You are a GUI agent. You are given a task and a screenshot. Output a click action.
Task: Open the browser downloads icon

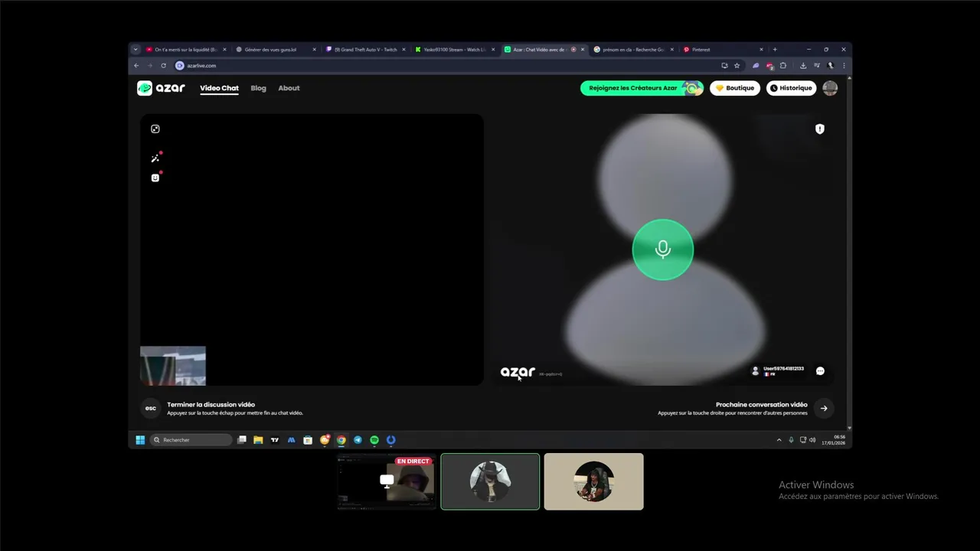pyautogui.click(x=803, y=66)
